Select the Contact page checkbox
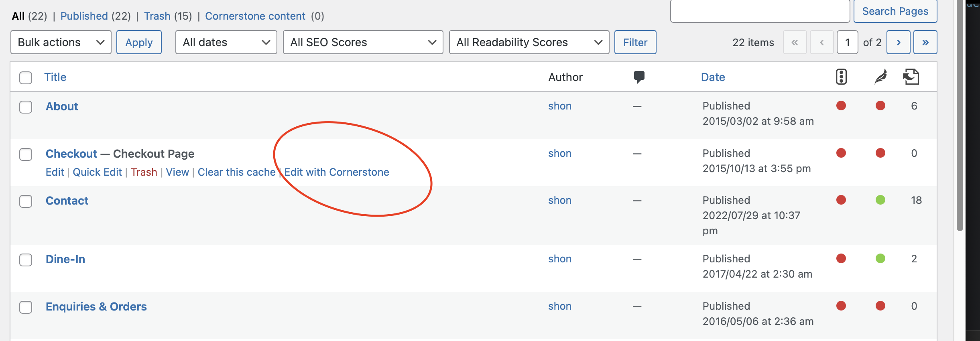This screenshot has height=341, width=980. (26, 201)
